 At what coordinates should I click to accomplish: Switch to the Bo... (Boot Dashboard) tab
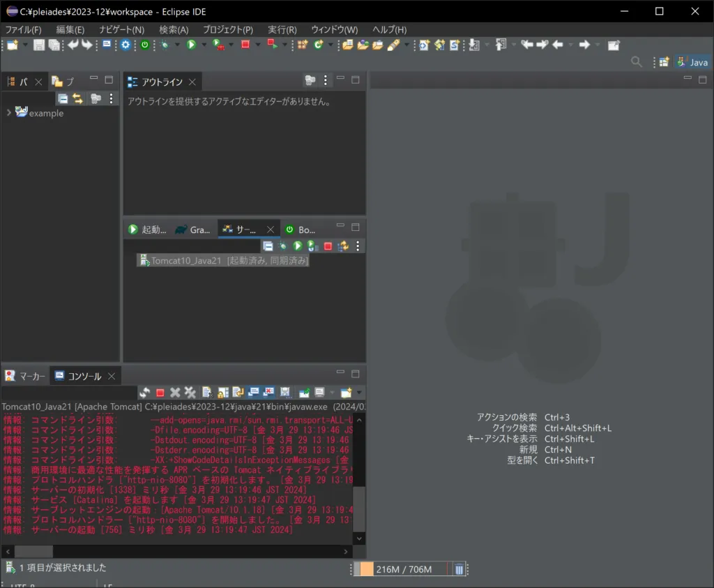click(300, 229)
